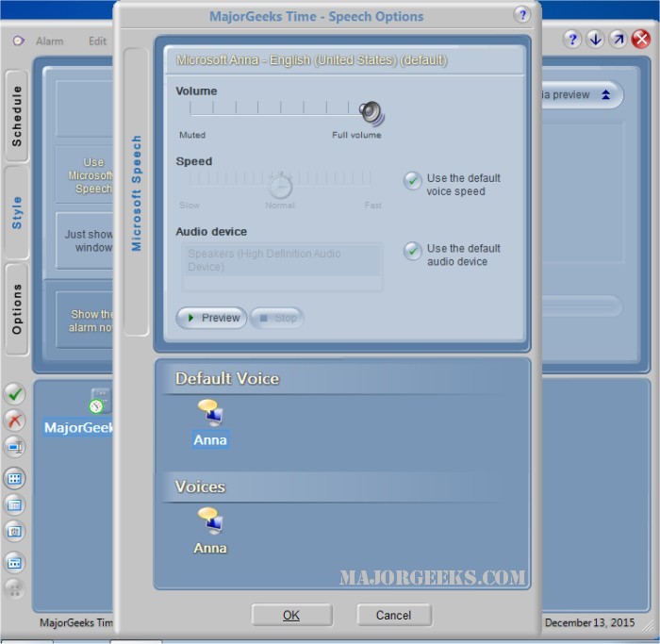Viewport: 660px width, 644px height.
Task: Click the list-view calendar icon in the left sidebar
Action: [15, 504]
